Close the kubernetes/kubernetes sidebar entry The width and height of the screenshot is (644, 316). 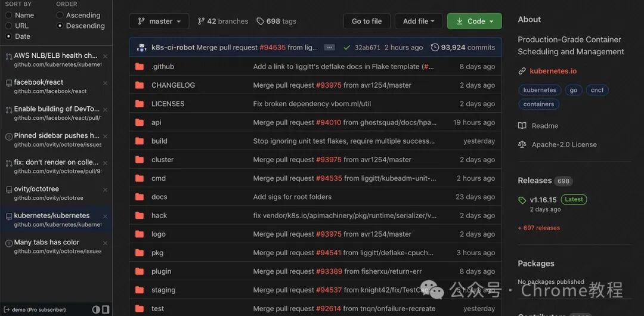105,216
